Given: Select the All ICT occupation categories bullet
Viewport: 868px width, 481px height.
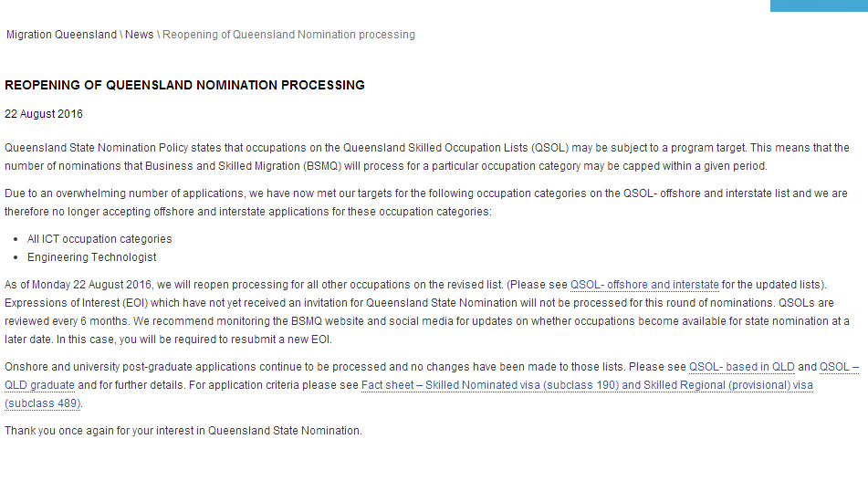Looking at the screenshot, I should pos(99,239).
